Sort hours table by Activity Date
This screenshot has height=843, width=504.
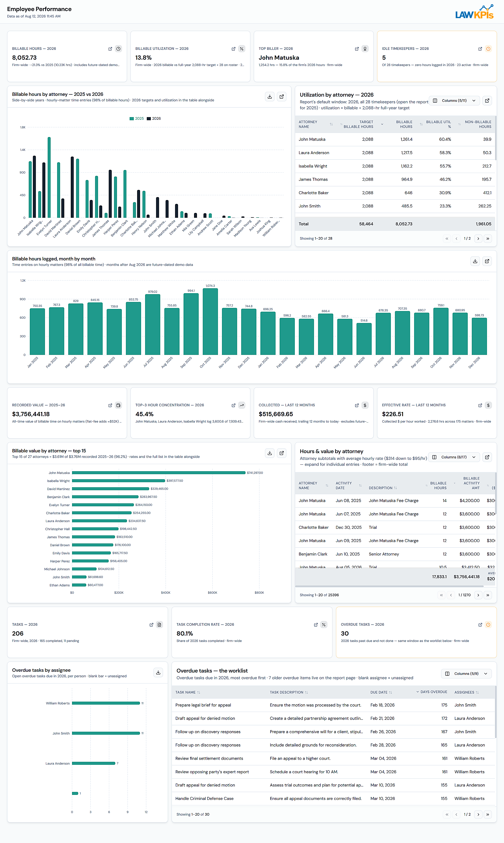(348, 485)
